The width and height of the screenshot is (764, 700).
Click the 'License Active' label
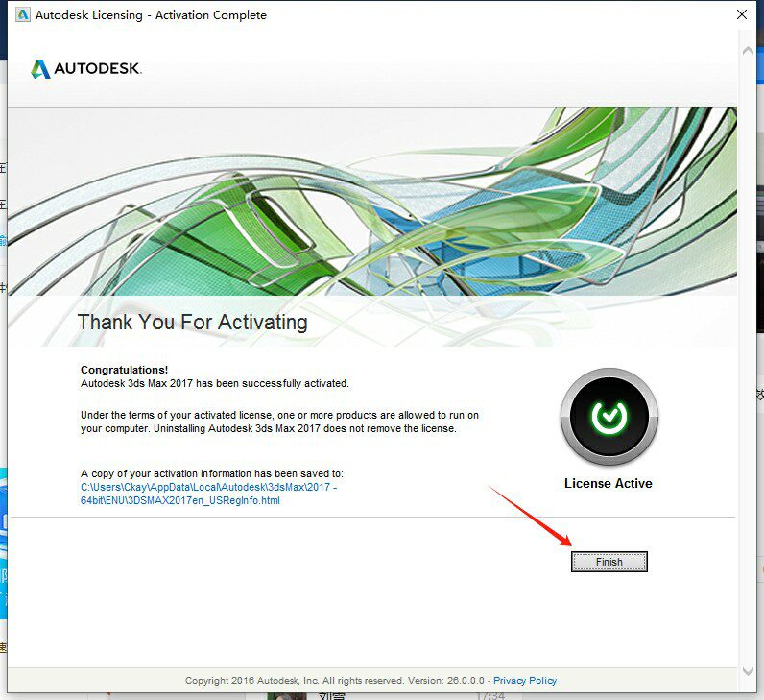click(x=609, y=483)
